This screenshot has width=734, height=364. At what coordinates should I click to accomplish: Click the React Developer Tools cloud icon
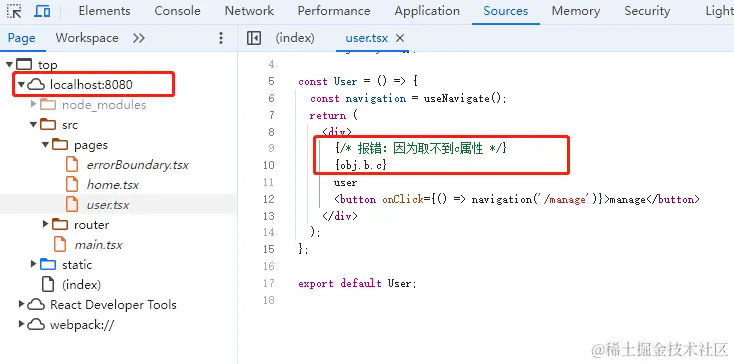37,305
